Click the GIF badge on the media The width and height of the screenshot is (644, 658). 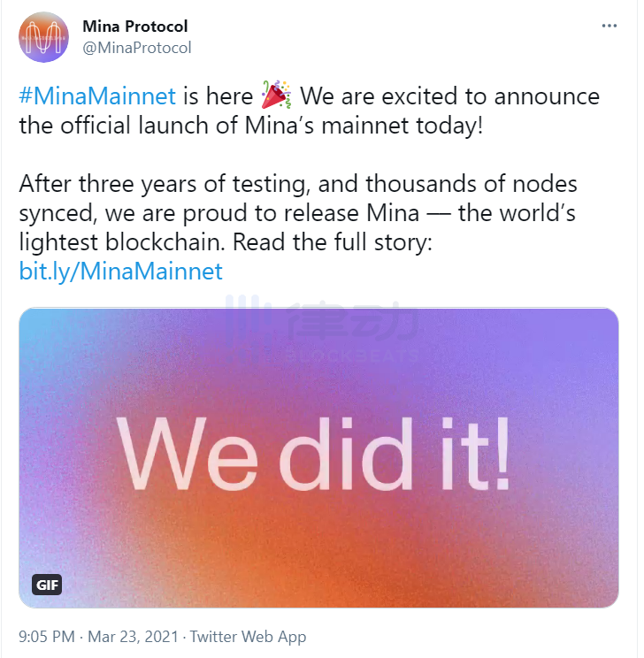47,585
